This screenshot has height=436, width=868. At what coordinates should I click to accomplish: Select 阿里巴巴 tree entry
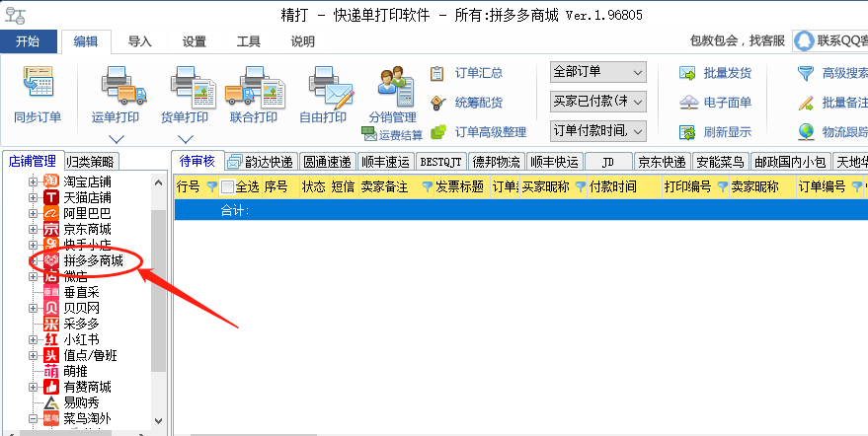88,213
